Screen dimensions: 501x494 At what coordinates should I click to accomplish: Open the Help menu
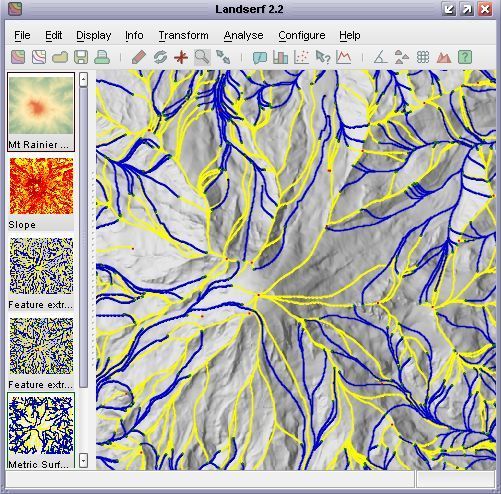(350, 36)
